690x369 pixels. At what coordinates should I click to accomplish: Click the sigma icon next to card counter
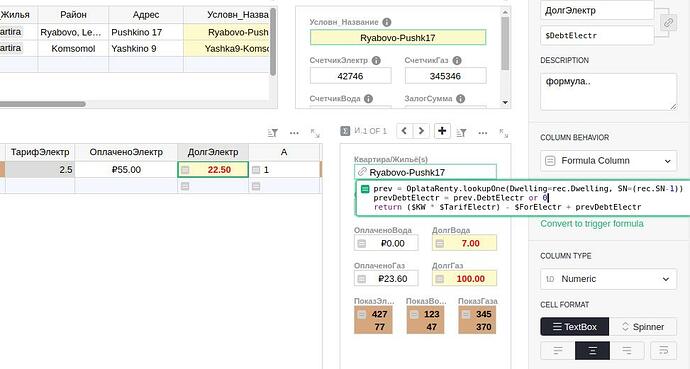345,131
